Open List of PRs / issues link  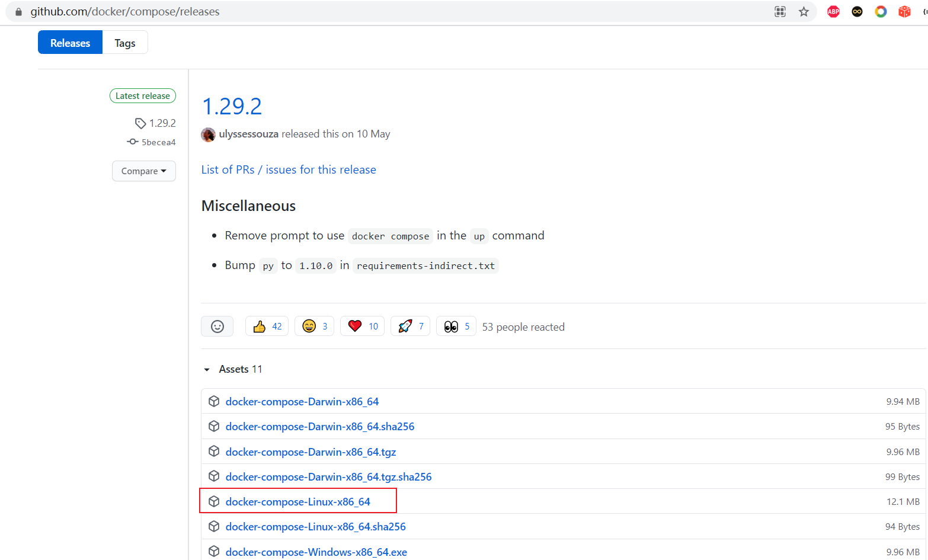[289, 170]
